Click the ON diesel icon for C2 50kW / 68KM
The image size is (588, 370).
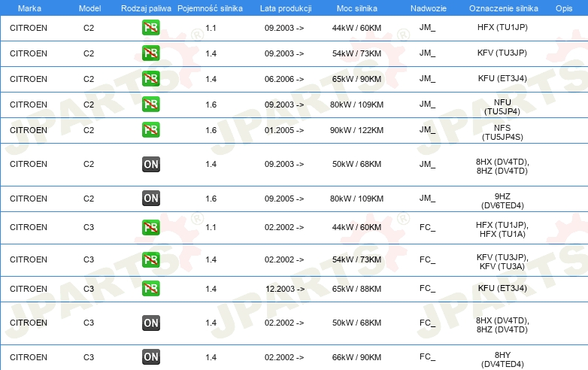[x=150, y=164]
